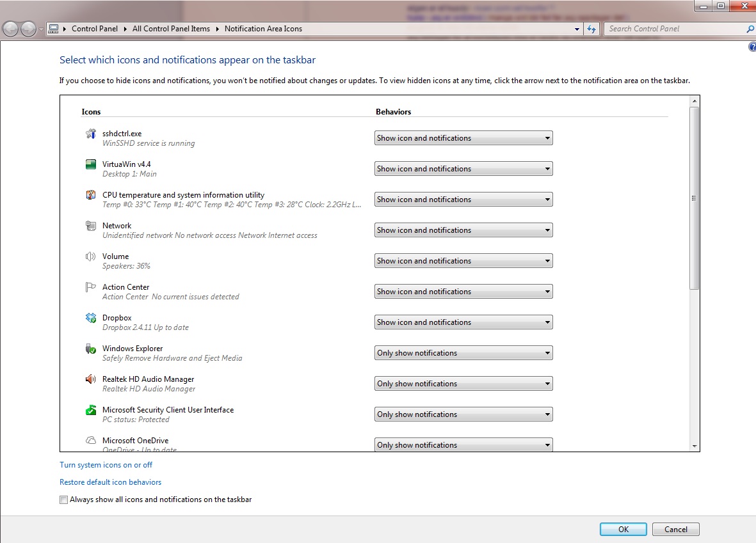The width and height of the screenshot is (756, 543).
Task: Click the Network icon in list
Action: point(91,226)
